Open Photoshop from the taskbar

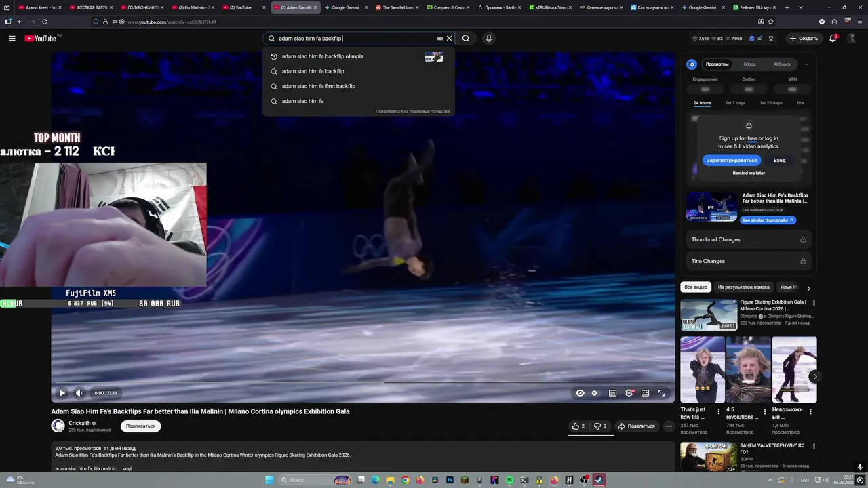[450, 480]
